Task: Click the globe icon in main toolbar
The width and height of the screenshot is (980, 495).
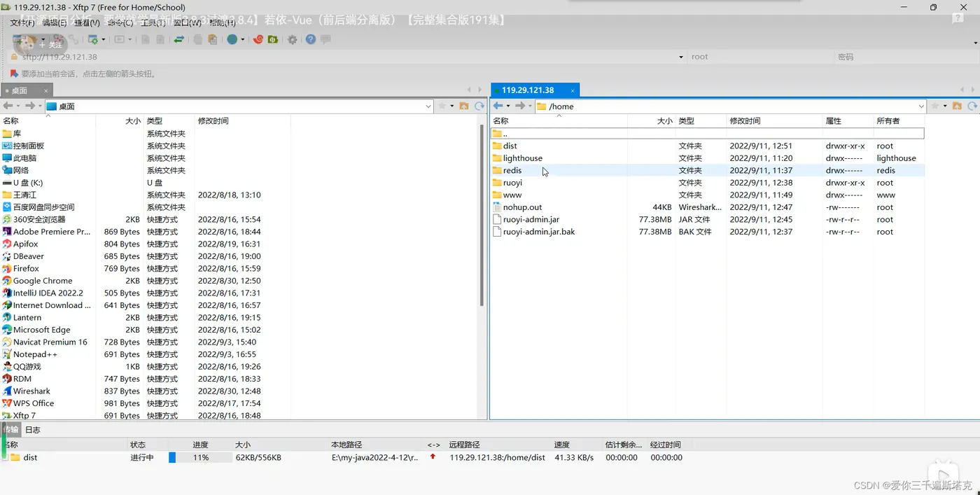Action: (232, 40)
